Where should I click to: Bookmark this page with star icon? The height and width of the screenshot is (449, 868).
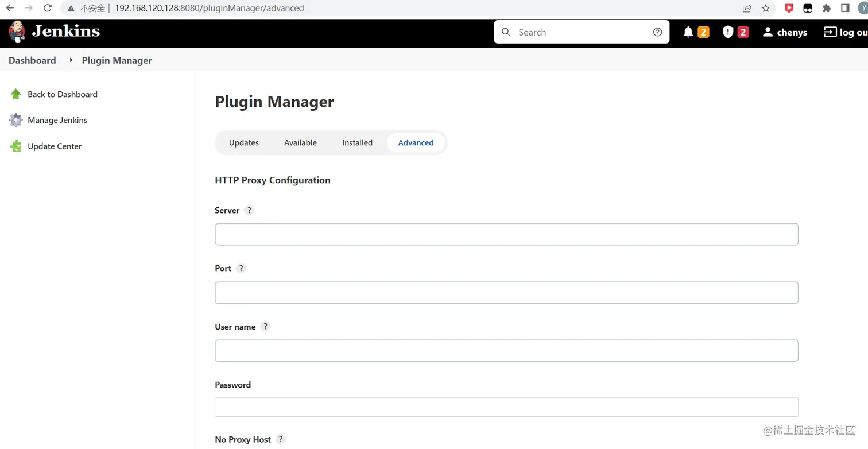pos(766,8)
